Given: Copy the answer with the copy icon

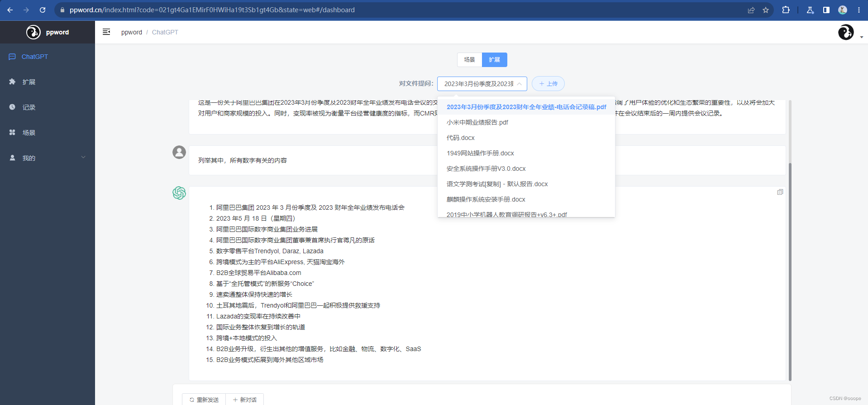Looking at the screenshot, I should tap(780, 192).
